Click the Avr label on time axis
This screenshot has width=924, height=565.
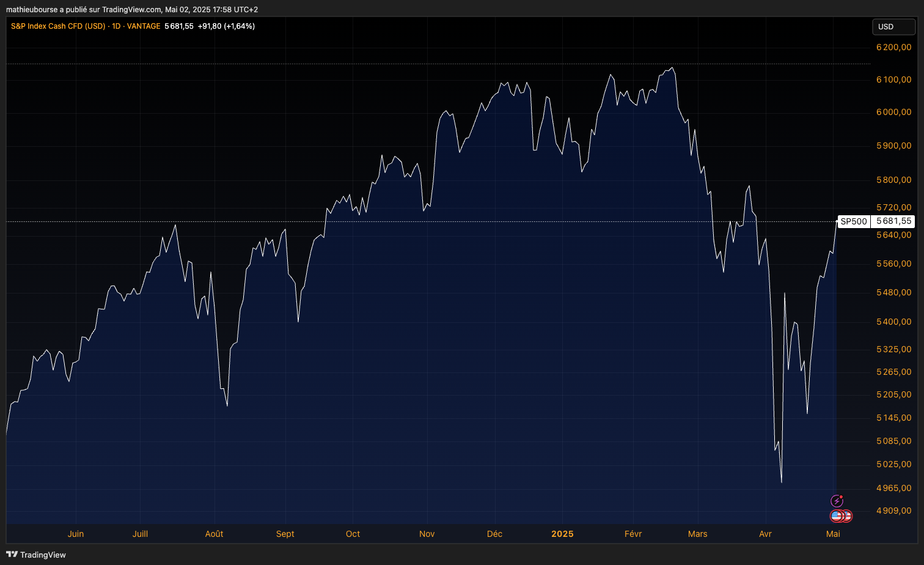766,534
